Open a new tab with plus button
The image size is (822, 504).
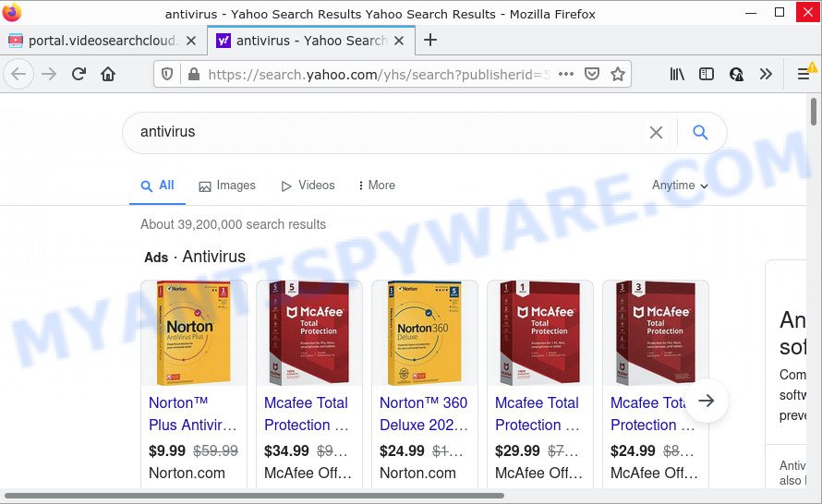[429, 40]
